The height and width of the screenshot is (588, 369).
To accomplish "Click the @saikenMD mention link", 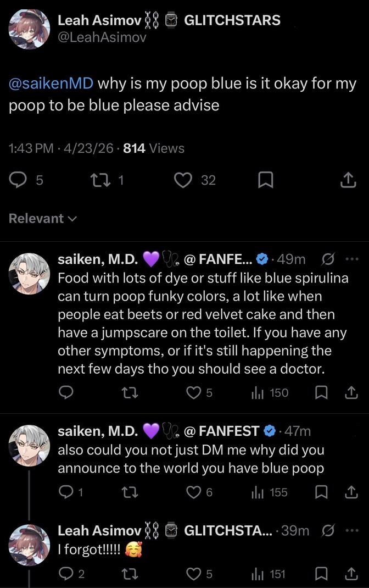I will point(52,84).
